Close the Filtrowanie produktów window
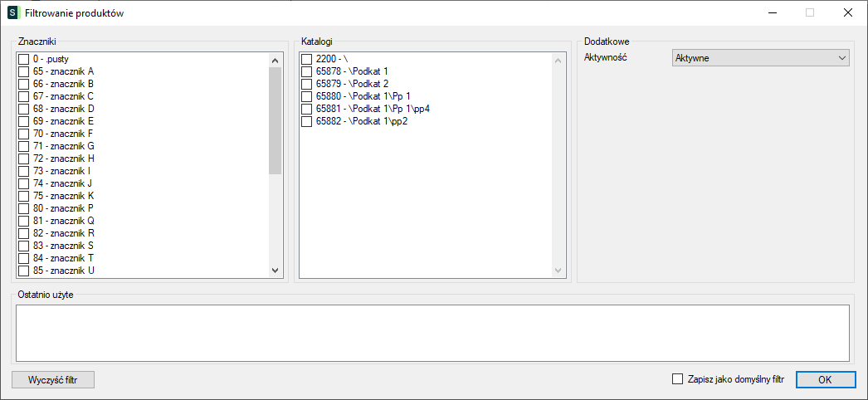 [847, 13]
